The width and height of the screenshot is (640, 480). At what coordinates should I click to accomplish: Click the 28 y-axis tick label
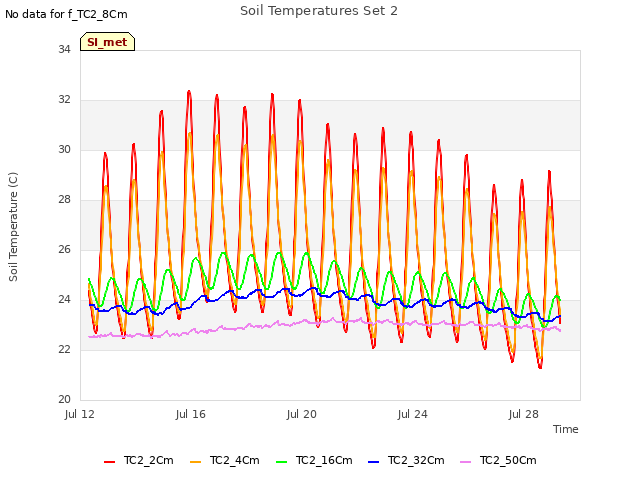click(x=64, y=200)
